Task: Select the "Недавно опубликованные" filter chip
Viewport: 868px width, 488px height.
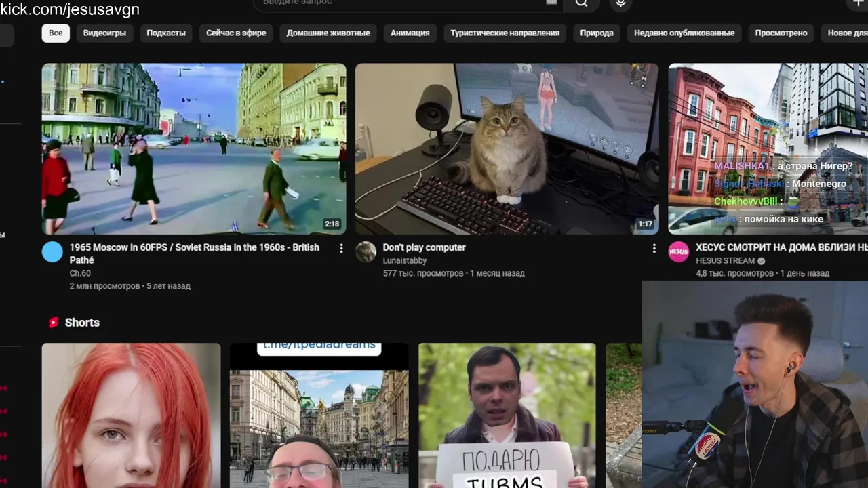Action: pyautogui.click(x=684, y=33)
